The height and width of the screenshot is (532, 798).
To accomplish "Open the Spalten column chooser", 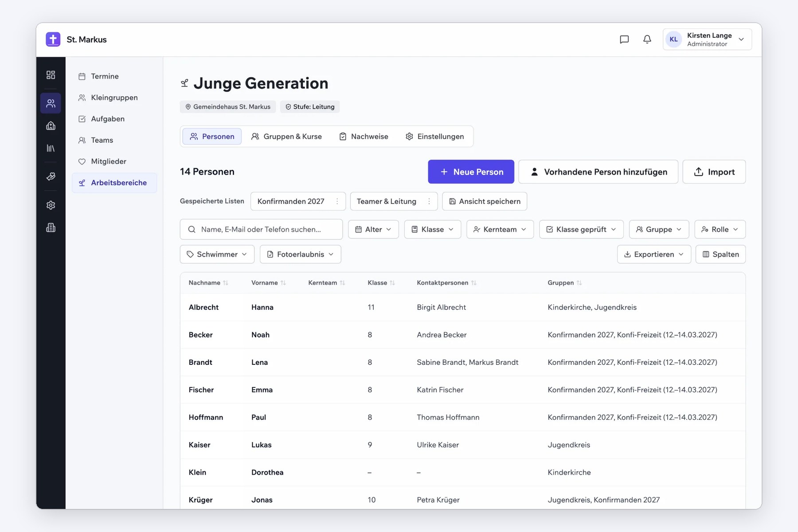I will point(721,254).
